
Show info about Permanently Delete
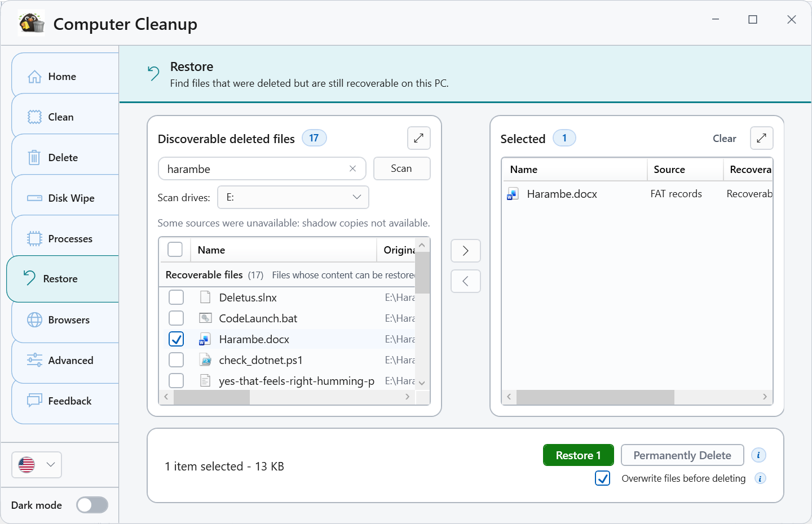pos(758,455)
